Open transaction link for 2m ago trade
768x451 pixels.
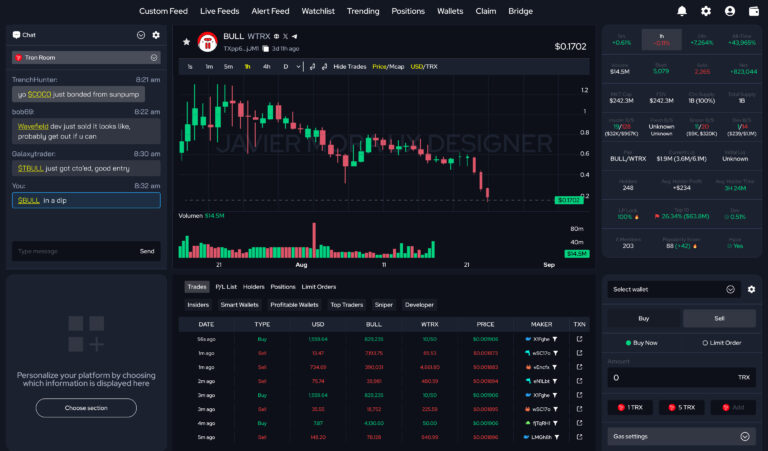point(579,381)
